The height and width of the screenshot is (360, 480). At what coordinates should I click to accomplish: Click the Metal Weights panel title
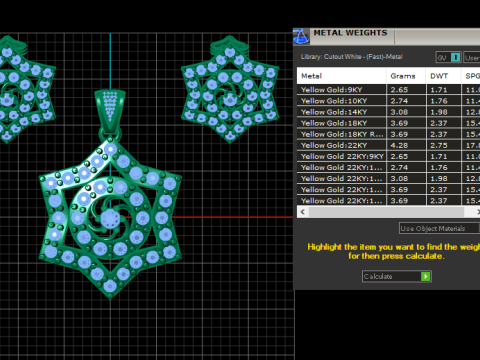click(x=350, y=33)
